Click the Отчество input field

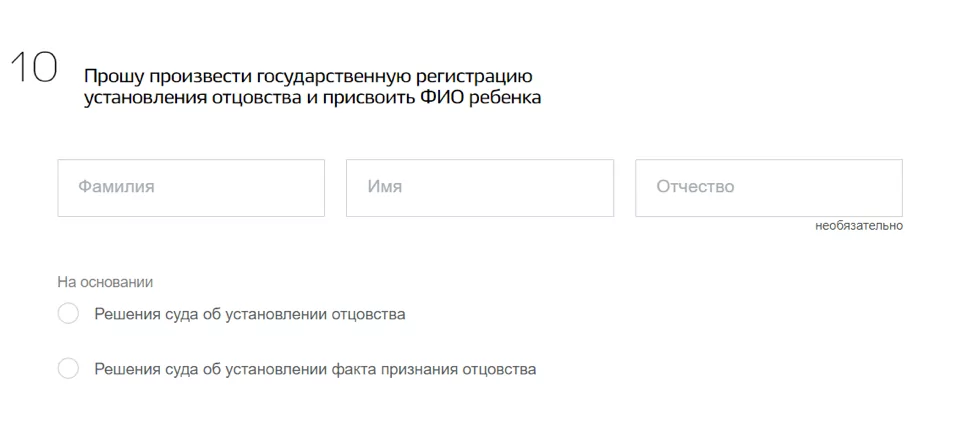769,188
